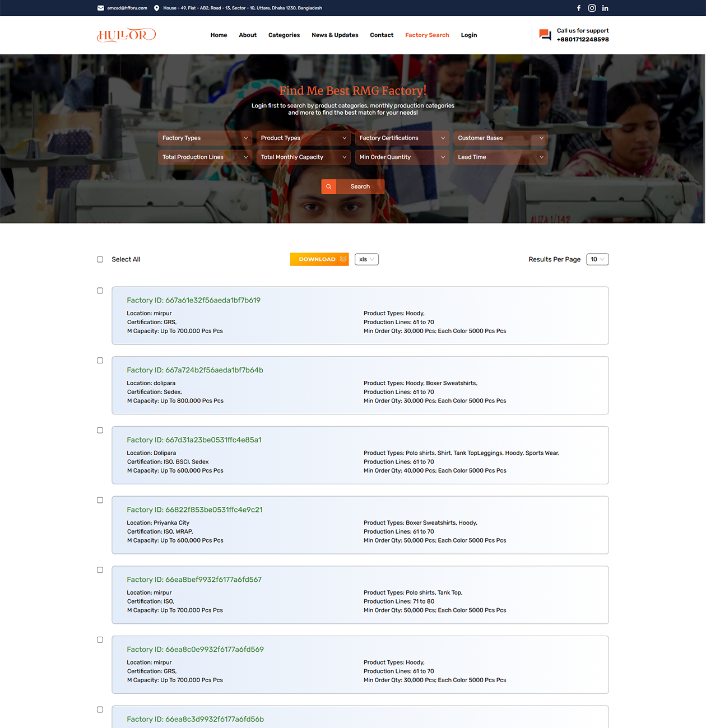Screen dimensions: 706x728
Task: Click the envelope email icon in top bar
Action: coord(100,8)
